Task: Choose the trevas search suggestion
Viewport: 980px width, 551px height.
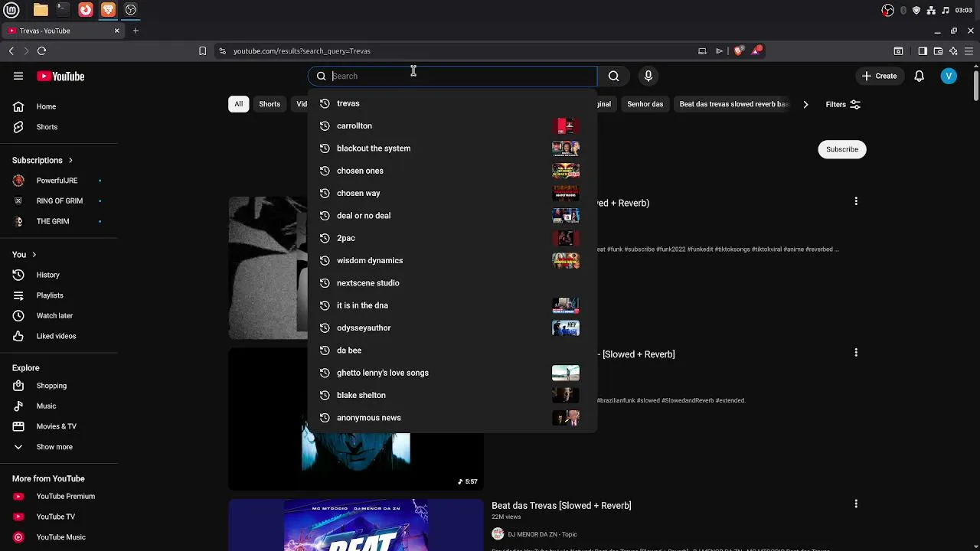Action: (x=452, y=103)
